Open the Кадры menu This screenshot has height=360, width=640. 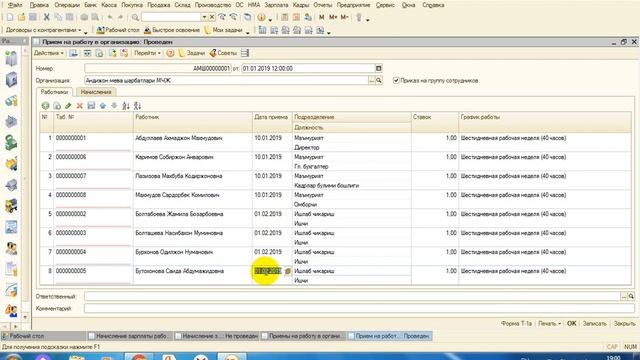(301, 5)
